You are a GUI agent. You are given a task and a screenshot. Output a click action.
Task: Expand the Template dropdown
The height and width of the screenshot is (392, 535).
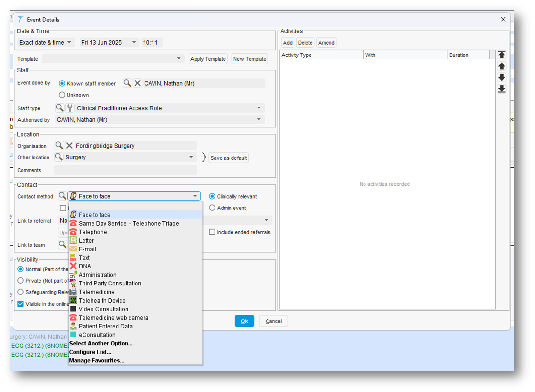point(179,59)
